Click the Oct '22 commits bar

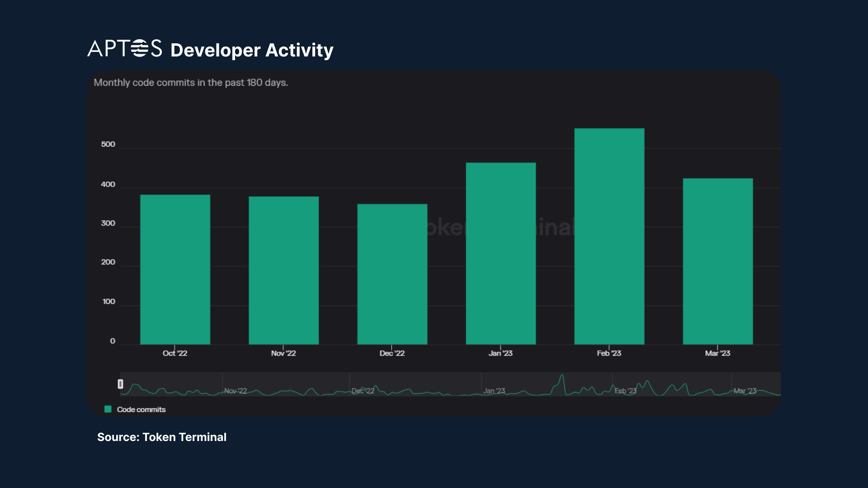pyautogui.click(x=175, y=269)
